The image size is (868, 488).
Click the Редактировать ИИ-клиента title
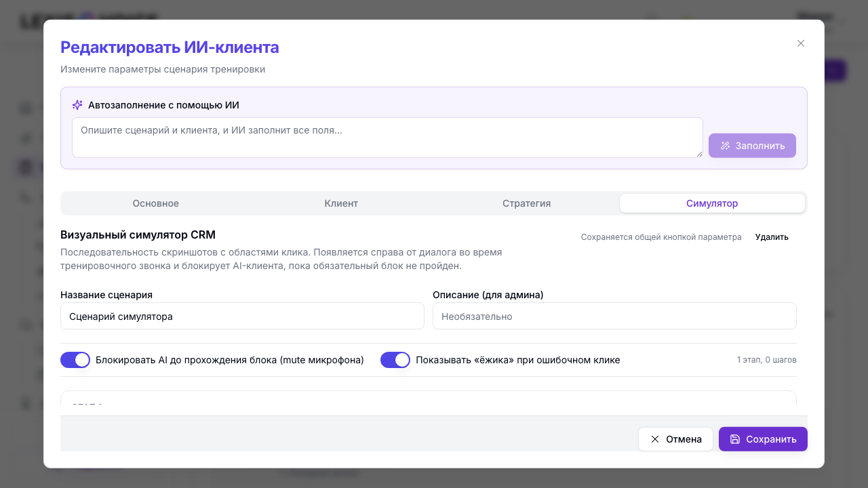170,47
